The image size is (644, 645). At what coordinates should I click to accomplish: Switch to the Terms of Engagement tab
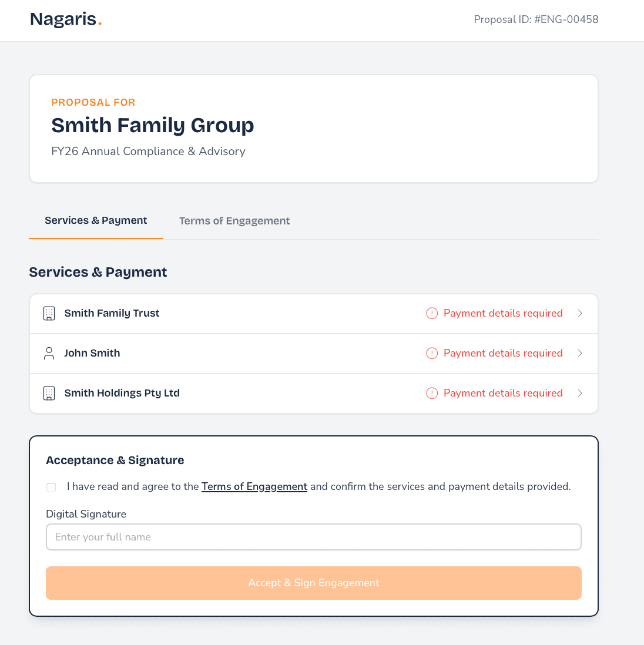(234, 221)
